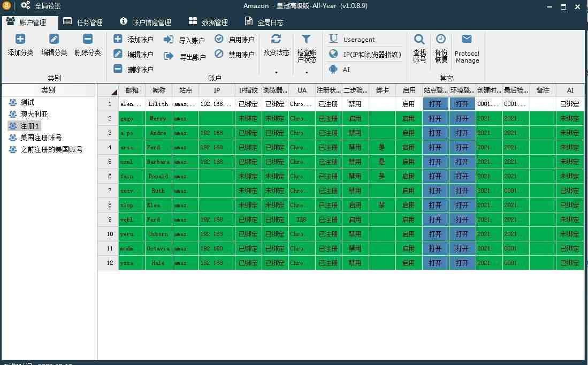Switch to the 账户信息管理 tab

146,22
